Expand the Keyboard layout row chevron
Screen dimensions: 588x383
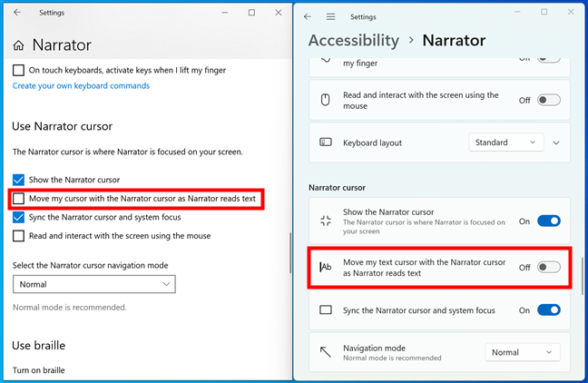[556, 142]
